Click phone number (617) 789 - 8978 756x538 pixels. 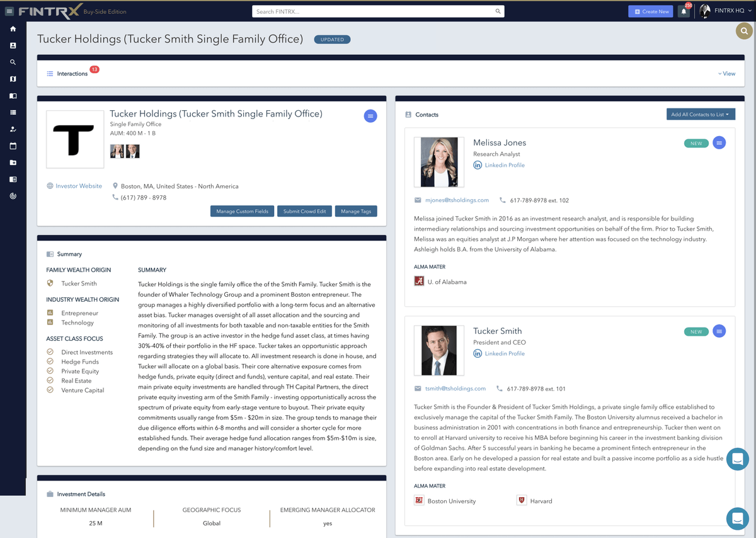click(x=144, y=198)
